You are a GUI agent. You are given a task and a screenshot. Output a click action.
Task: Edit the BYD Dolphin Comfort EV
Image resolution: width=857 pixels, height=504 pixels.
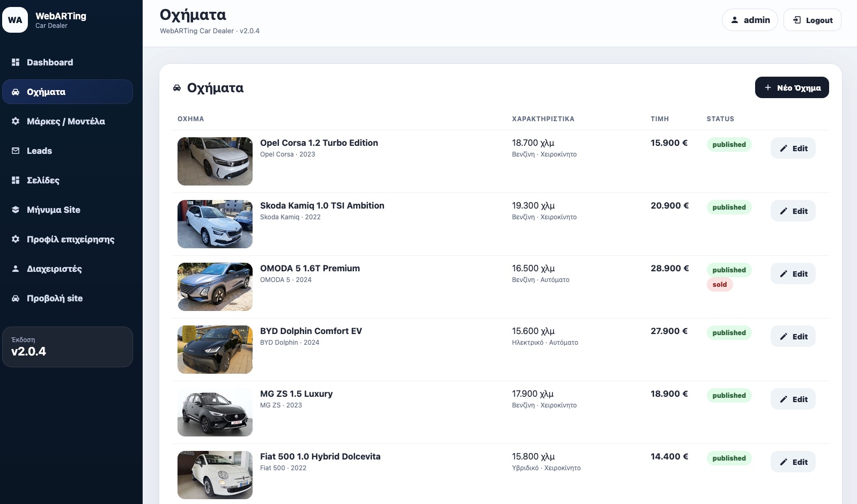[793, 337]
